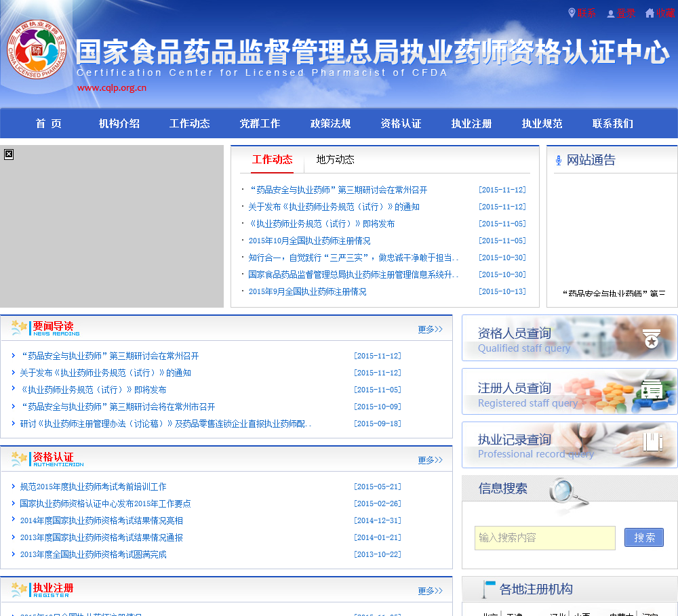Open 2015年10月全国执业药师注册情况 in 工作动态

coord(309,241)
